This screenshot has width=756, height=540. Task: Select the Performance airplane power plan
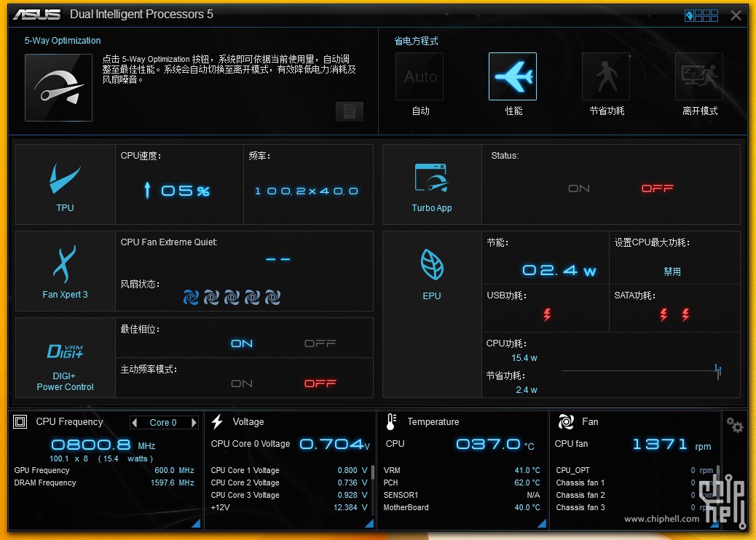point(513,76)
